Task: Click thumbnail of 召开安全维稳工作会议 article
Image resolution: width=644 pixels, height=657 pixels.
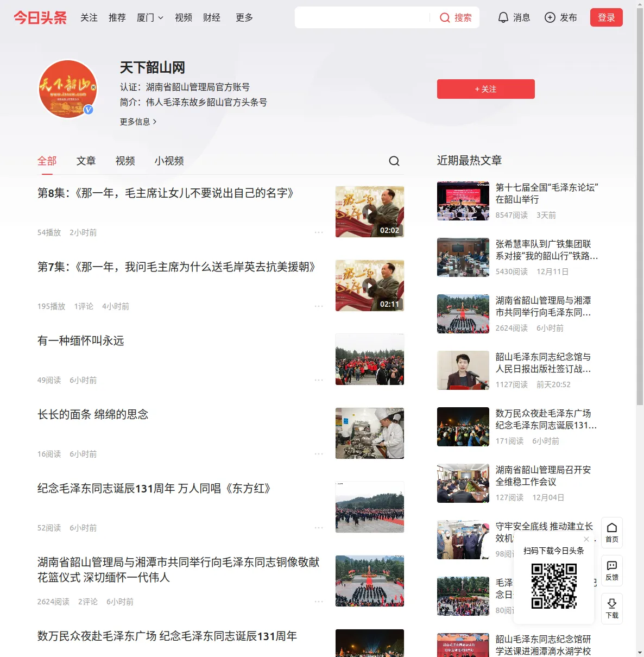Action: (x=463, y=483)
